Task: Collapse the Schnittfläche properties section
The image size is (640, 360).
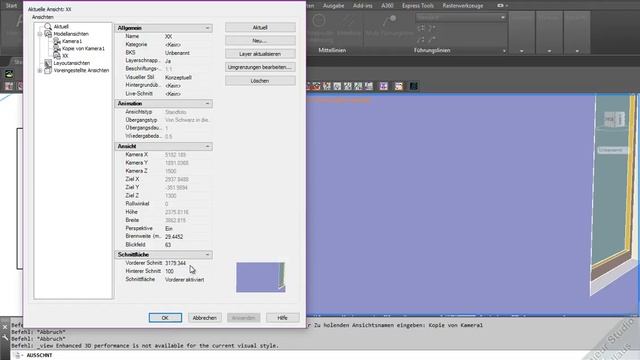Action: pyautogui.click(x=207, y=255)
